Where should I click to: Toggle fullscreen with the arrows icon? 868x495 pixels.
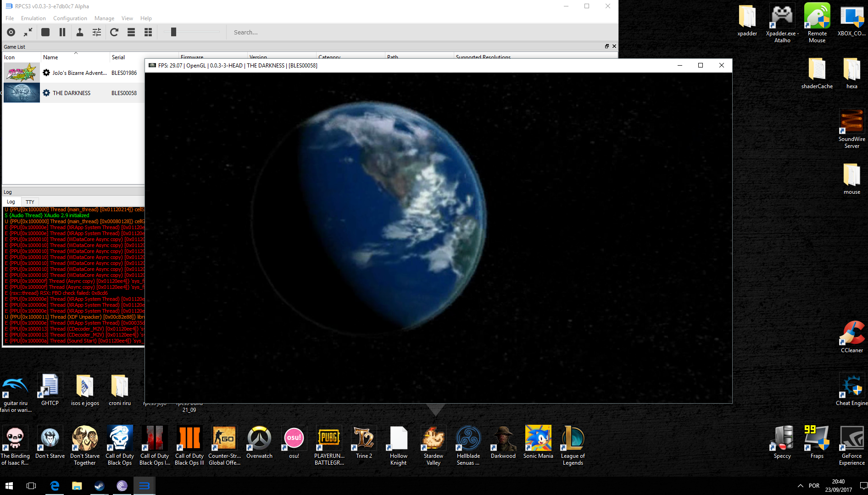tap(28, 32)
